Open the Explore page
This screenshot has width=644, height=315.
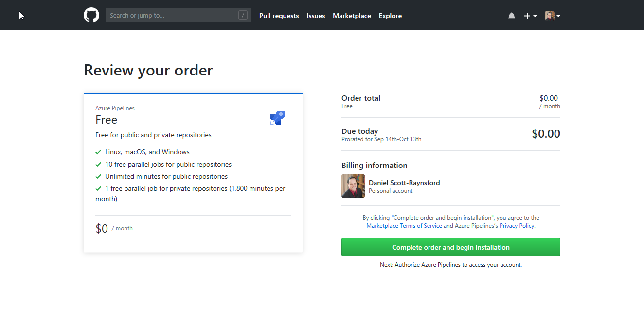pos(390,16)
